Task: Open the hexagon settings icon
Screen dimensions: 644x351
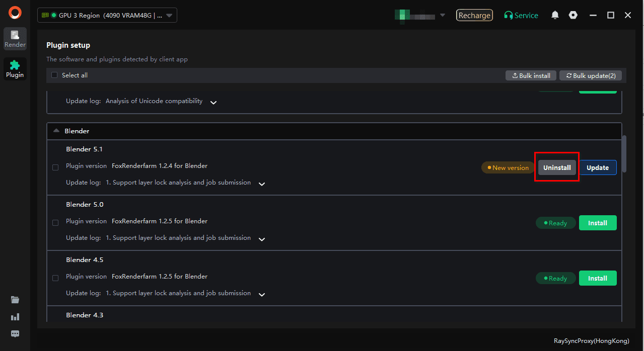Action: pos(573,15)
